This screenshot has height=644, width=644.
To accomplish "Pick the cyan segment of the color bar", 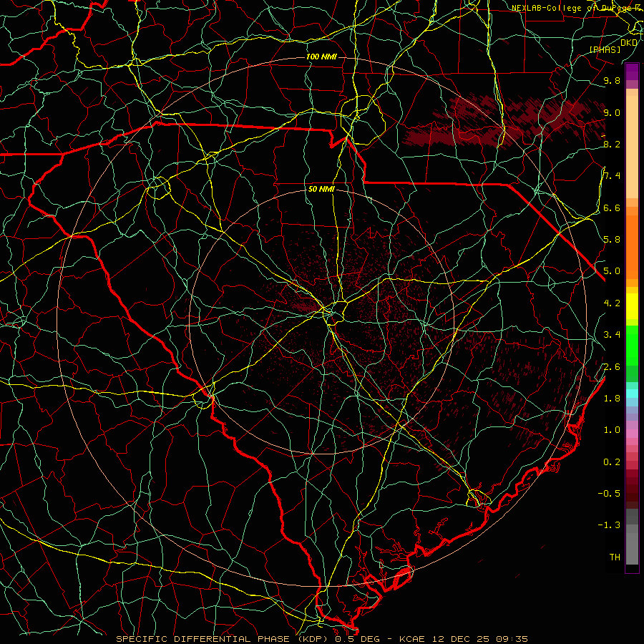I will (x=632, y=393).
